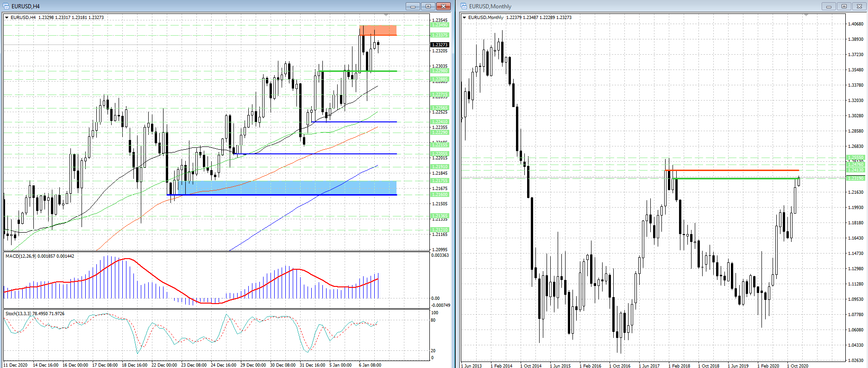
Task: Select the orange rectangle on H4 chart
Action: [x=378, y=30]
